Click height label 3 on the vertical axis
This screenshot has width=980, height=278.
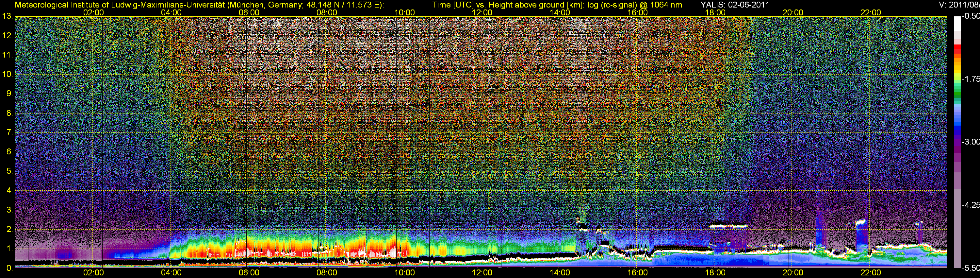[x=9, y=210]
